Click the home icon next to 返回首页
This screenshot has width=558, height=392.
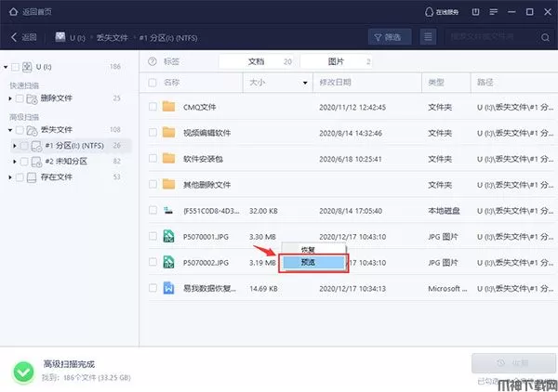coord(11,10)
